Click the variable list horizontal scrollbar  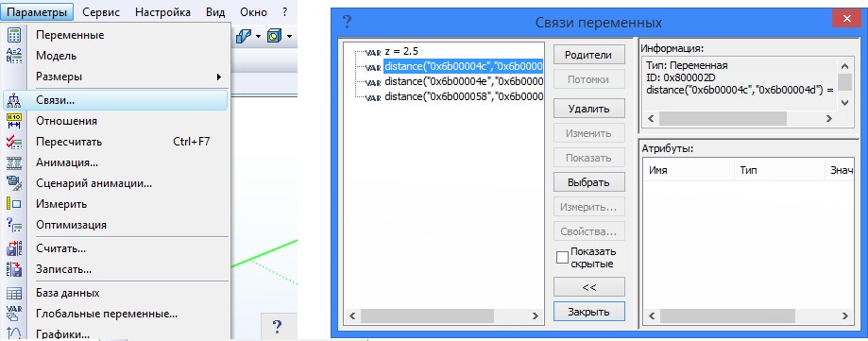pos(443,316)
